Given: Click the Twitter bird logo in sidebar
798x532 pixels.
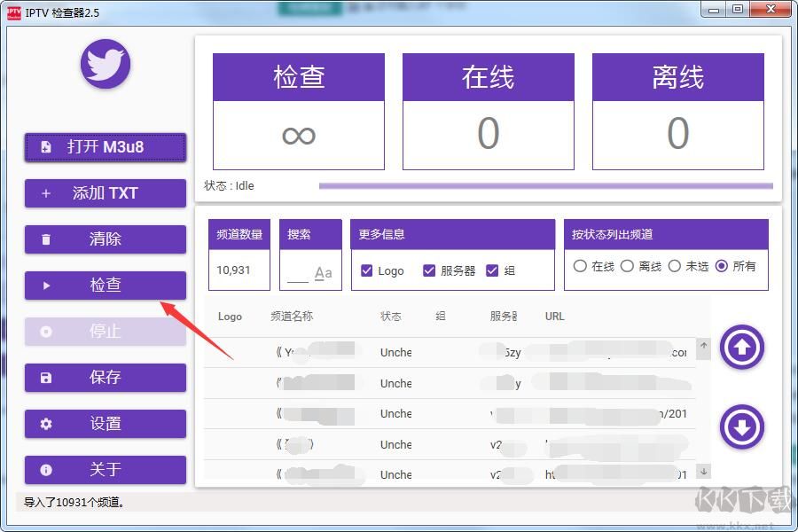Looking at the screenshot, I should (104, 63).
